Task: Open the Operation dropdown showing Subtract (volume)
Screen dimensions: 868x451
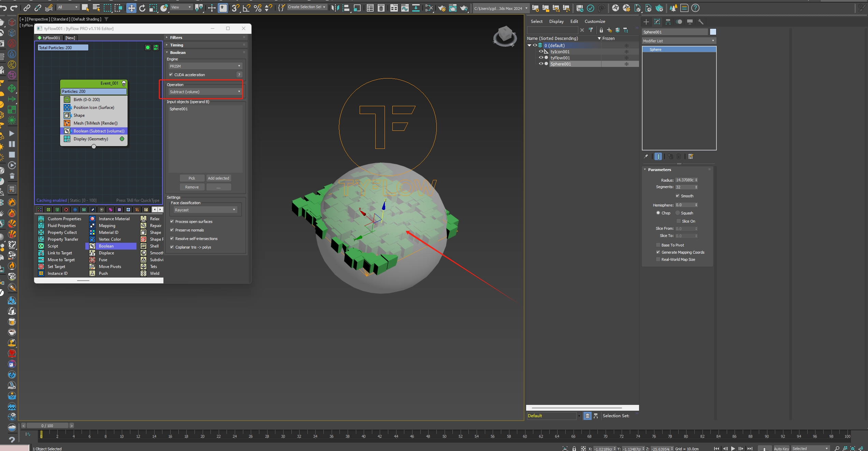Action: coord(205,91)
